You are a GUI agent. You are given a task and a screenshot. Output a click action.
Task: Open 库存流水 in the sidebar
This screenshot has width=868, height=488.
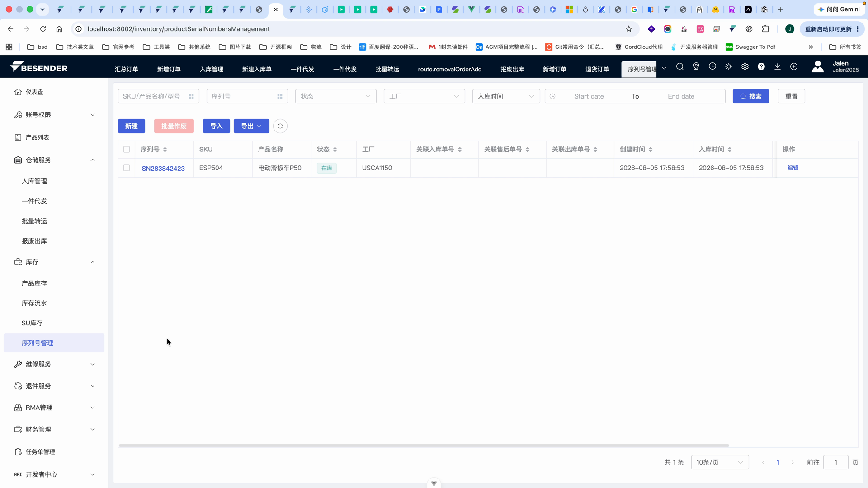tap(34, 303)
